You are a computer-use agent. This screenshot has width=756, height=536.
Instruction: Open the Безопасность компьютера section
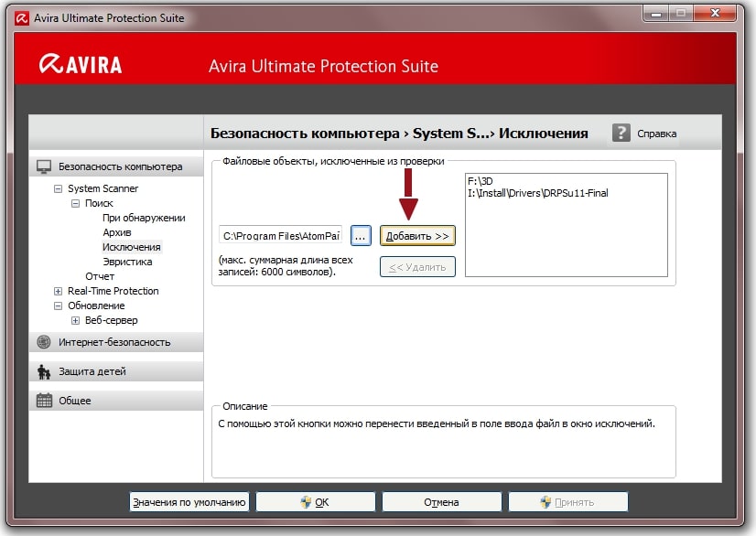tap(116, 166)
